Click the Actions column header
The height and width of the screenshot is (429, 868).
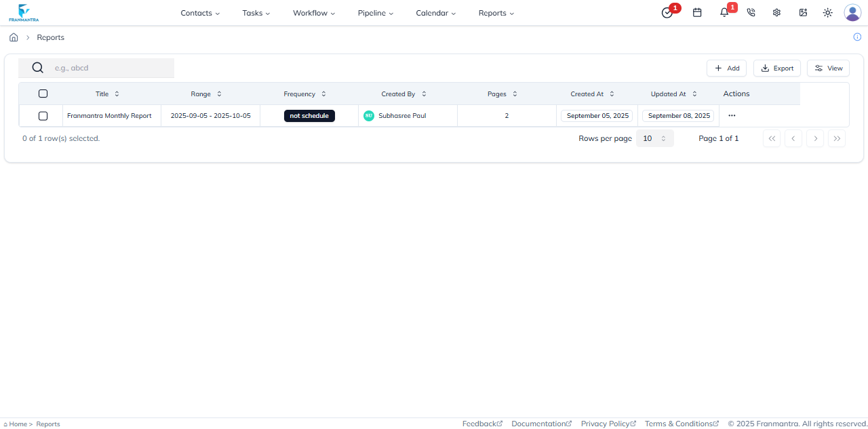click(736, 94)
